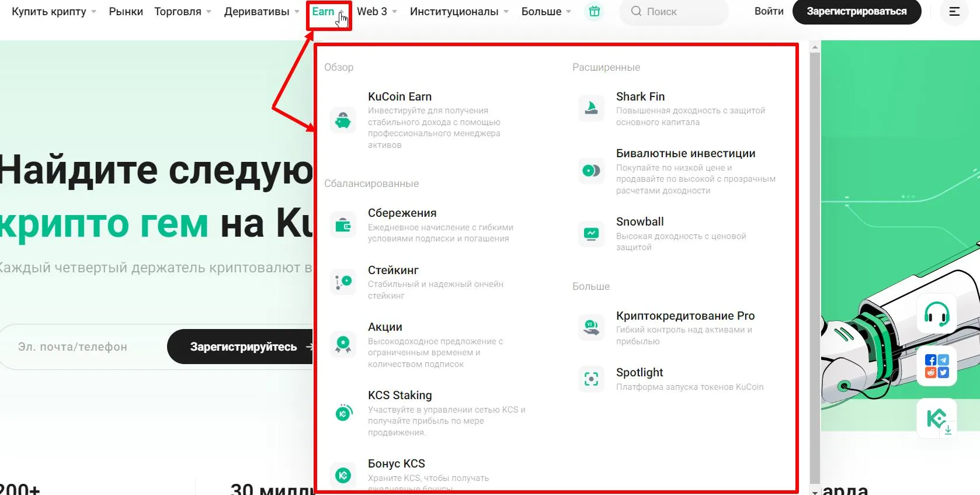The image size is (980, 495).
Task: Open the hamburger menu icon
Action: [x=954, y=12]
